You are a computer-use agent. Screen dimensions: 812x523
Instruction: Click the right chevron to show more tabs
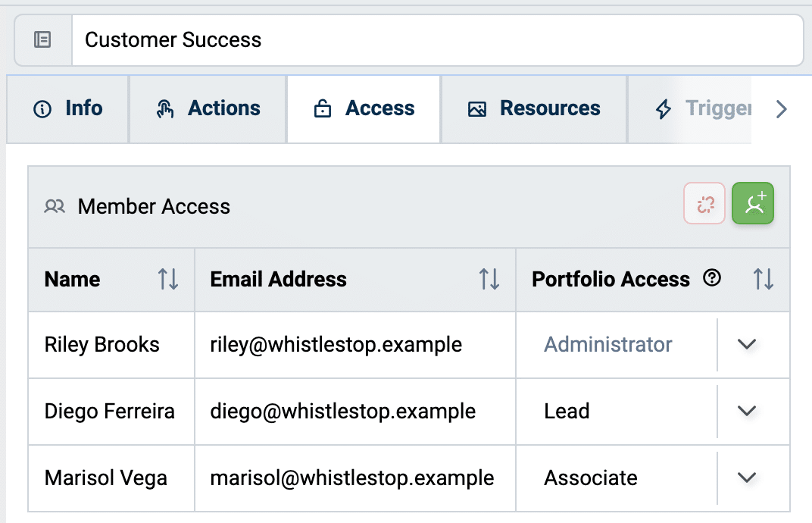tap(782, 109)
